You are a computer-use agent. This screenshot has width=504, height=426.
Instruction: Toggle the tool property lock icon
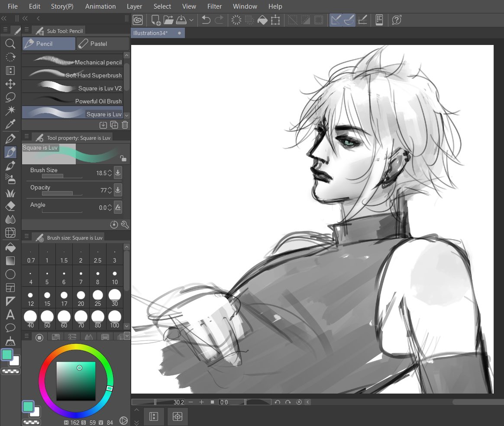(x=123, y=158)
